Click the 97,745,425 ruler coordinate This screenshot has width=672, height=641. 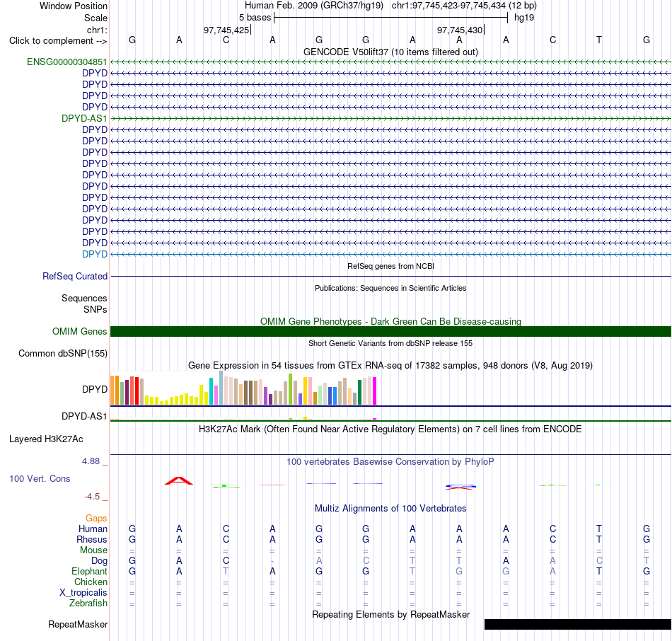pos(226,30)
